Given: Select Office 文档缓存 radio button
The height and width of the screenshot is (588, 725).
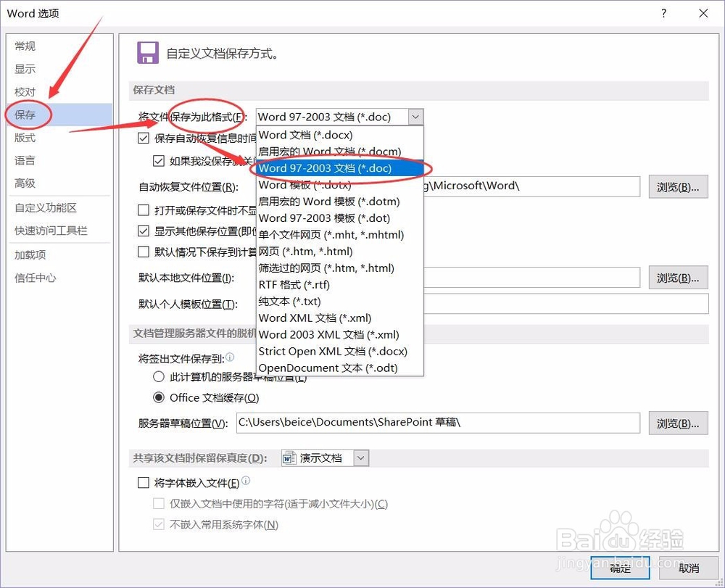Looking at the screenshot, I should click(159, 397).
